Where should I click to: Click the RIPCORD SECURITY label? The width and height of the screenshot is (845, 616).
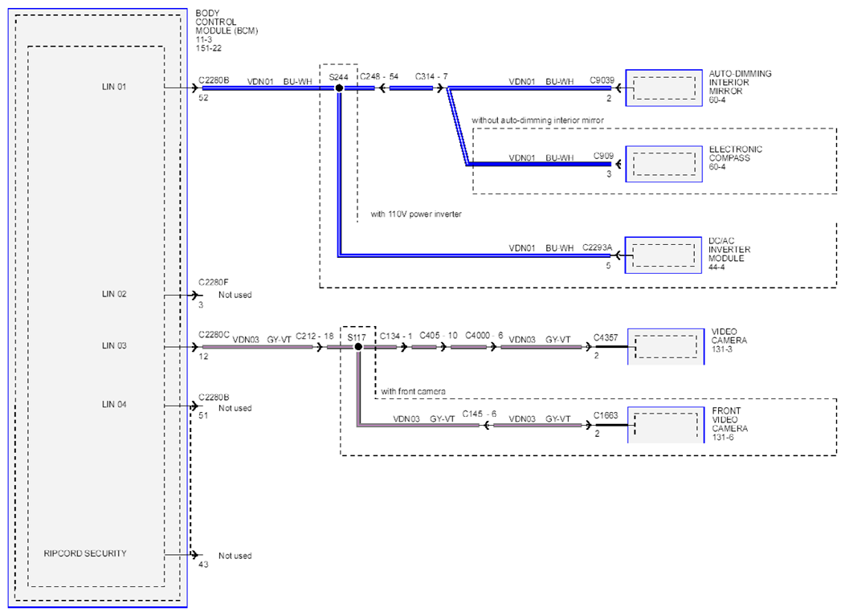85,553
